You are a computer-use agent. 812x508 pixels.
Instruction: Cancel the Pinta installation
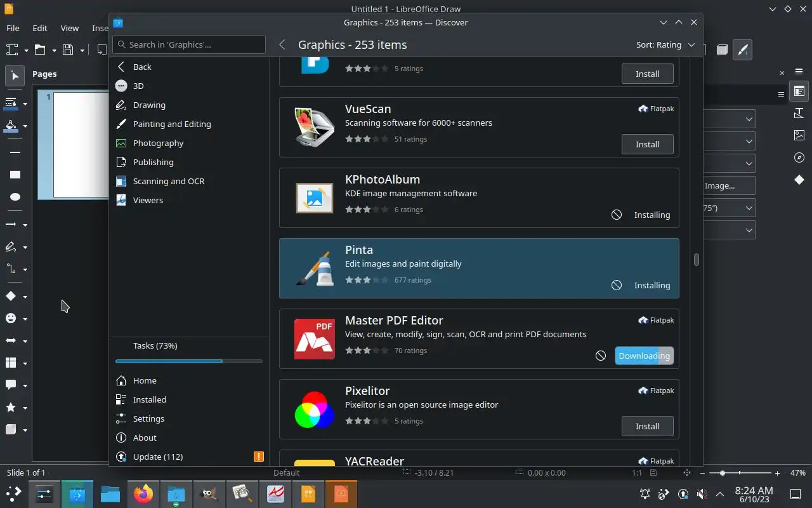(616, 285)
